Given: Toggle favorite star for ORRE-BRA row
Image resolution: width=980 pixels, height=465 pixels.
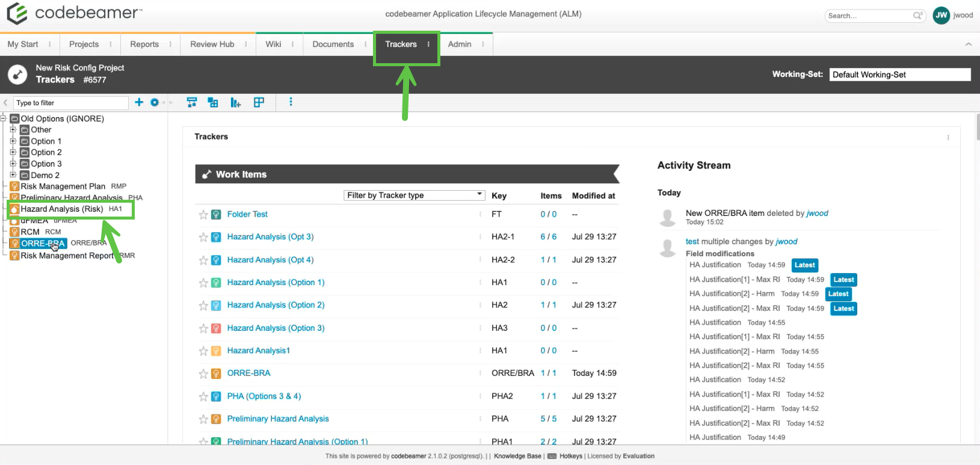Looking at the screenshot, I should [x=203, y=374].
